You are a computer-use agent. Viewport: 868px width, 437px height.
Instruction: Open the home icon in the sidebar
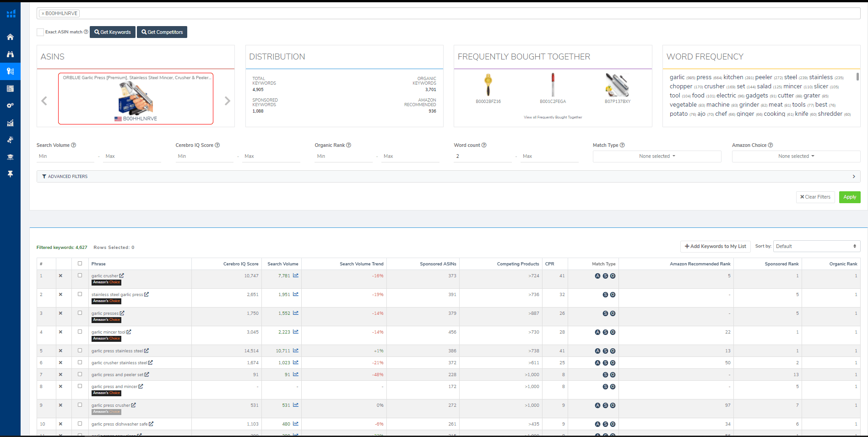click(10, 37)
